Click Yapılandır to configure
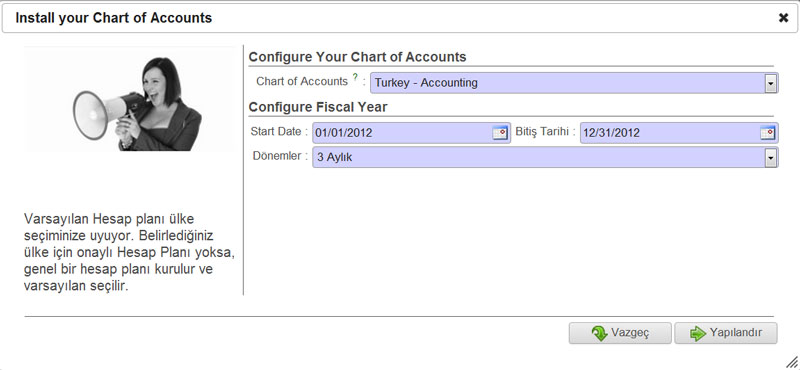The height and width of the screenshot is (370, 800). point(726,333)
